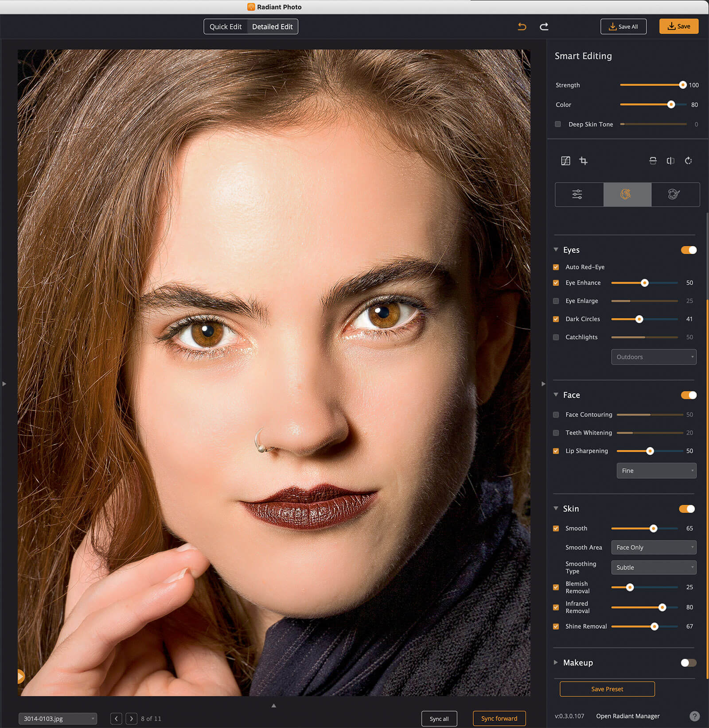Open the Smoothing Type Subtle dropdown
This screenshot has height=728, width=709.
click(653, 567)
